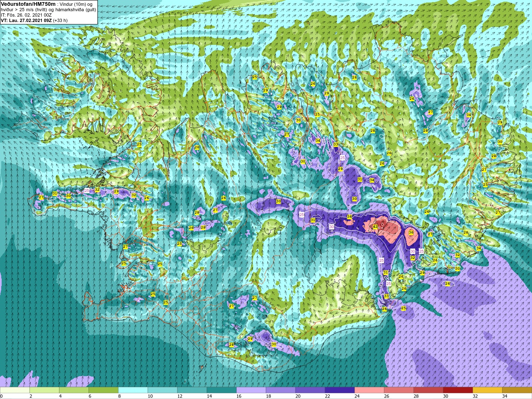The height and width of the screenshot is (399, 532).
Task: Select the 'IT: Fös. 26. 02. 2021 00Z' line
Action: 26,15
